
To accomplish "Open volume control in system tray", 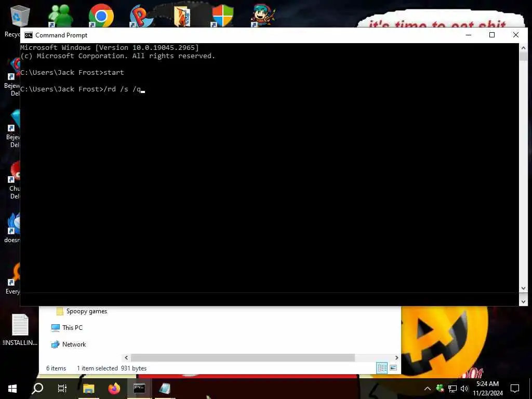I will coord(464,389).
